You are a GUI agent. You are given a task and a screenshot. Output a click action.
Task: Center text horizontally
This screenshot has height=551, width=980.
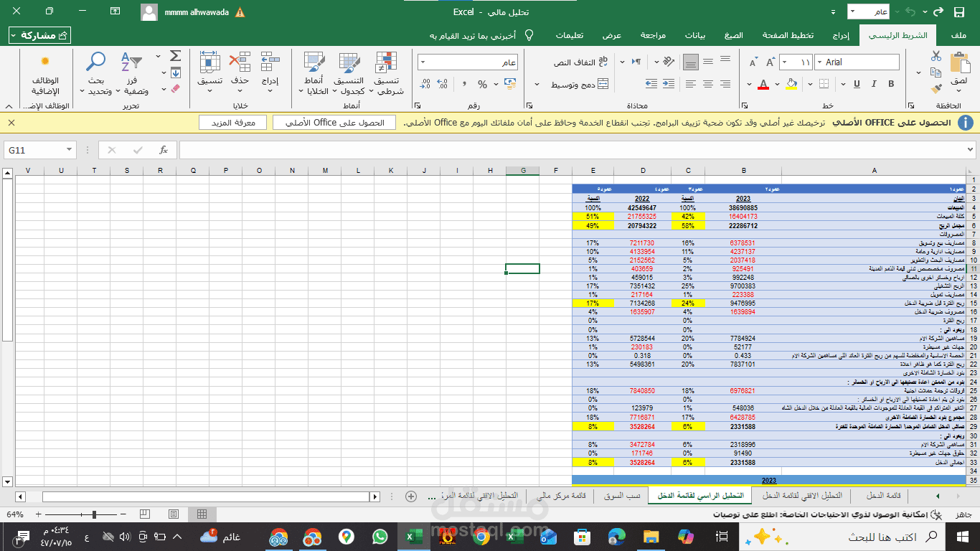pyautogui.click(x=708, y=84)
